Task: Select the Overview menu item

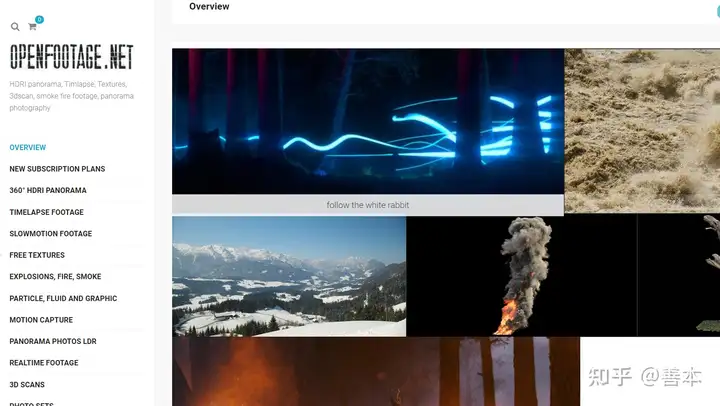Action: [28, 147]
